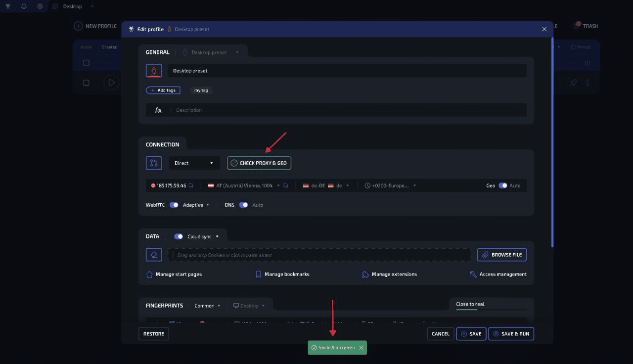Click the connection type icon next to Direct
633x364 pixels.
tap(154, 163)
